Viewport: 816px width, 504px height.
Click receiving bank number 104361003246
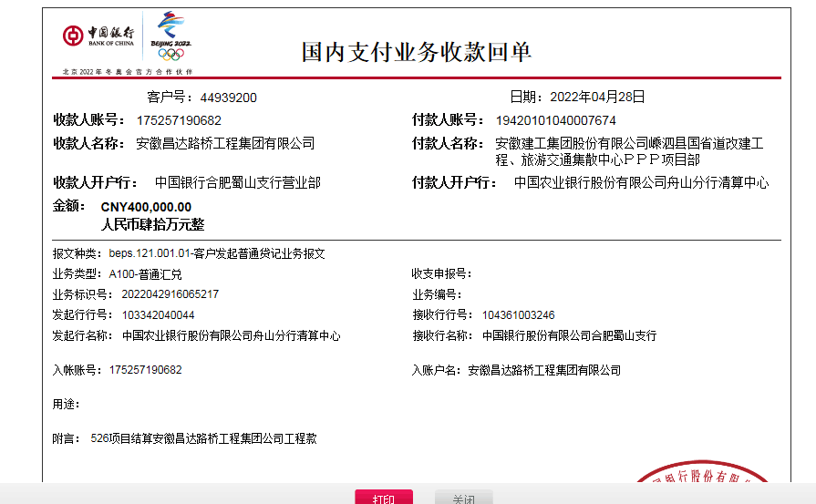pos(518,315)
